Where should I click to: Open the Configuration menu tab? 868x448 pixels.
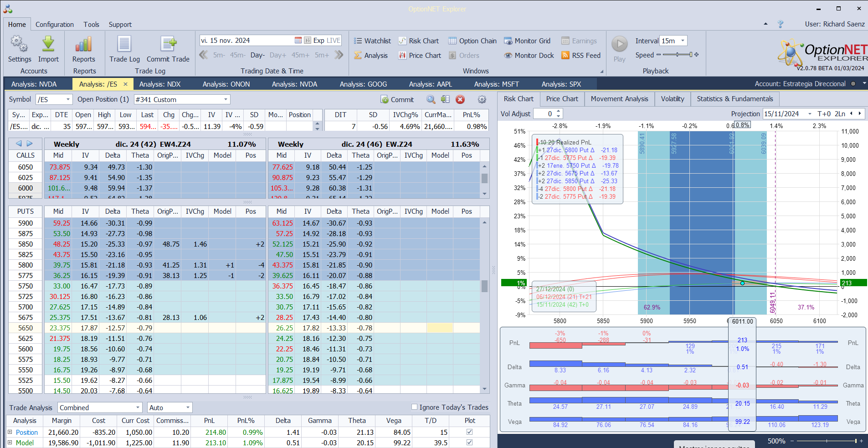[55, 25]
